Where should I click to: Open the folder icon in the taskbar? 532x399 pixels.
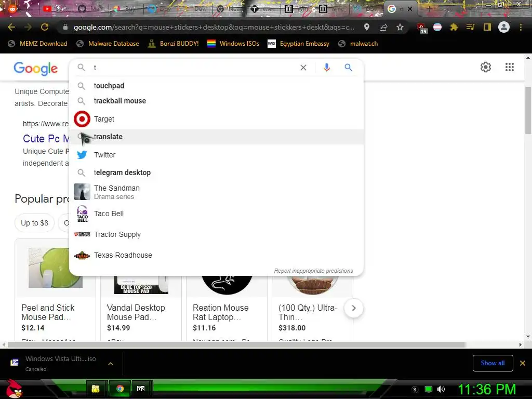pyautogui.click(x=96, y=389)
